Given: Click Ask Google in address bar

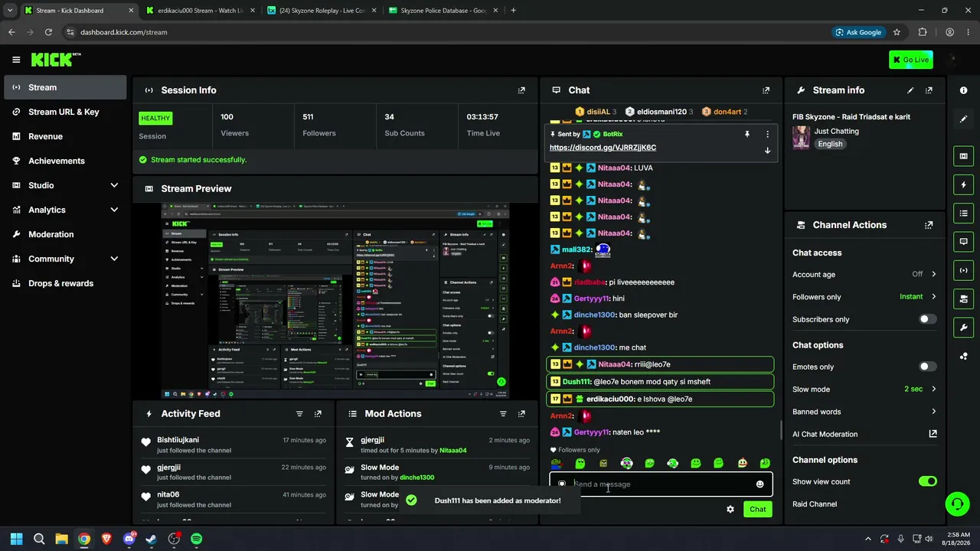Looking at the screenshot, I should [x=857, y=32].
